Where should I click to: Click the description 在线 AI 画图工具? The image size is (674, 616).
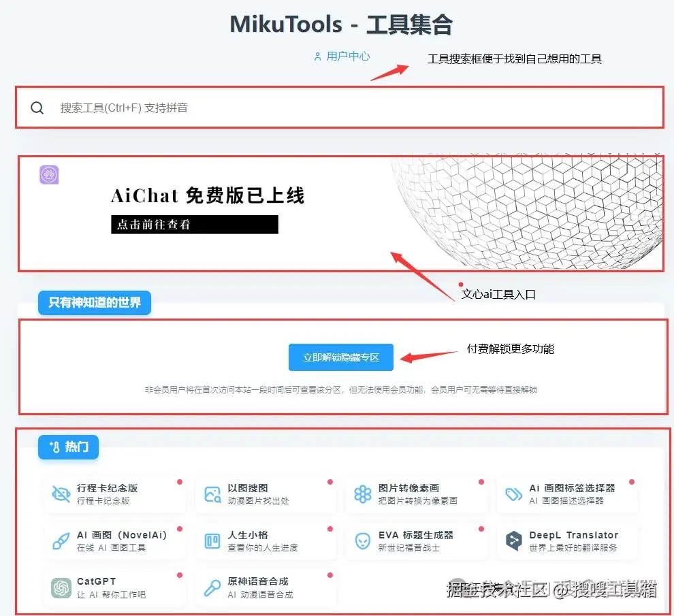(112, 548)
